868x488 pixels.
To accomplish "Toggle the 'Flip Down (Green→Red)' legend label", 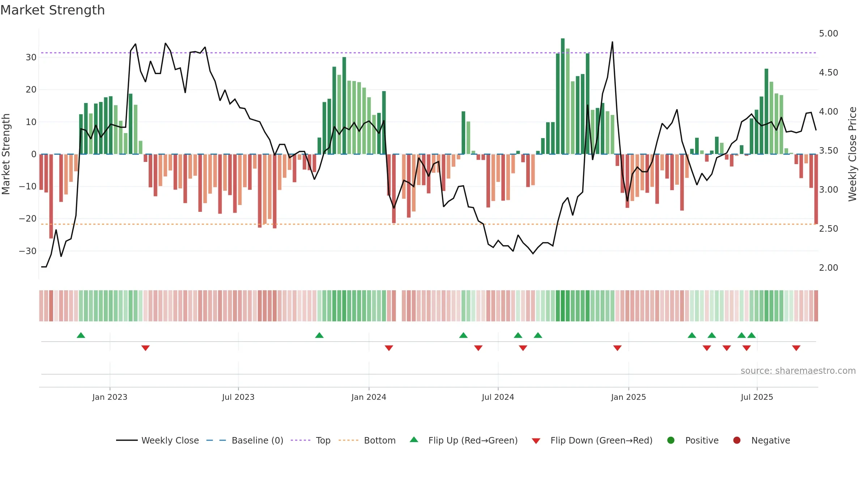I will click(x=601, y=440).
